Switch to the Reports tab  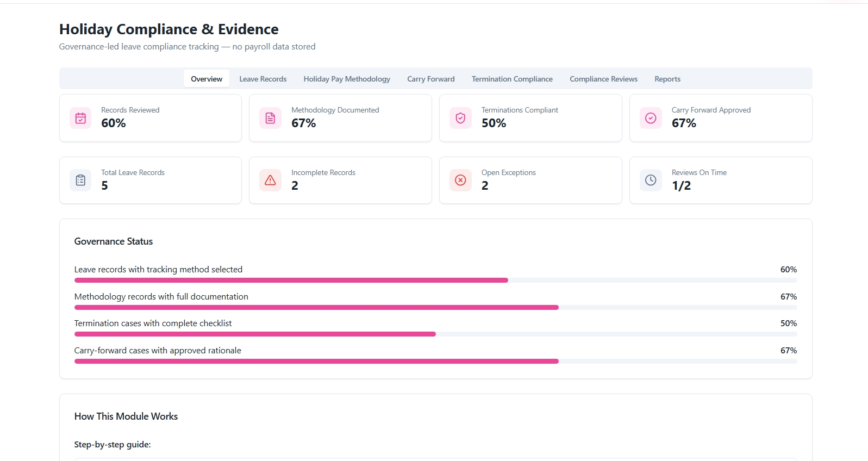667,79
